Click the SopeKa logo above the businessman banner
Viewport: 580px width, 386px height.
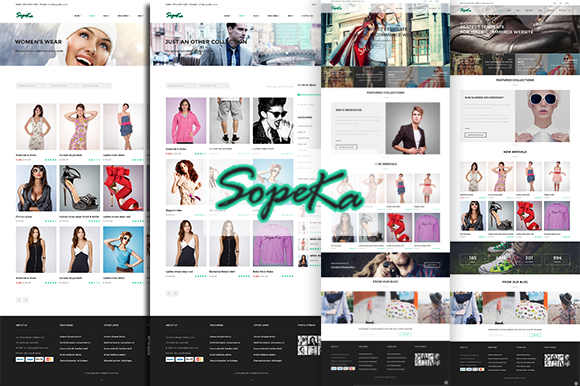(175, 15)
